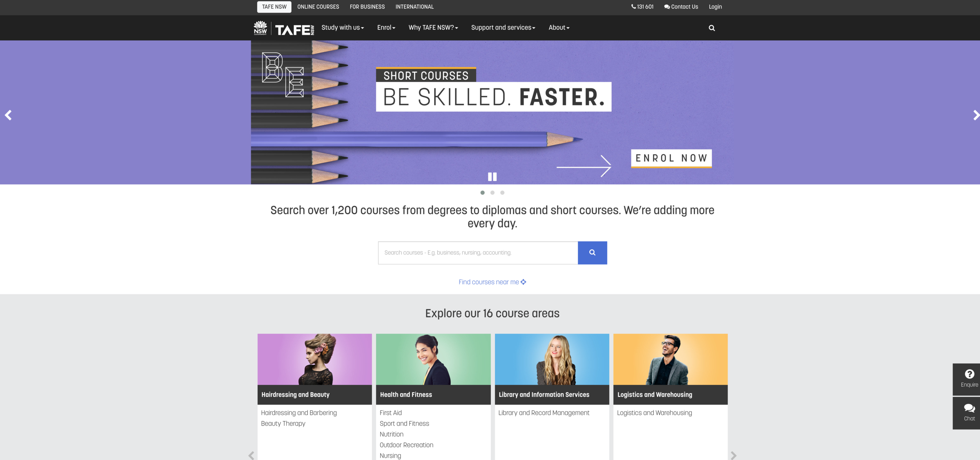The height and width of the screenshot is (460, 980).
Task: Open the Enquire help widget
Action: (969, 379)
